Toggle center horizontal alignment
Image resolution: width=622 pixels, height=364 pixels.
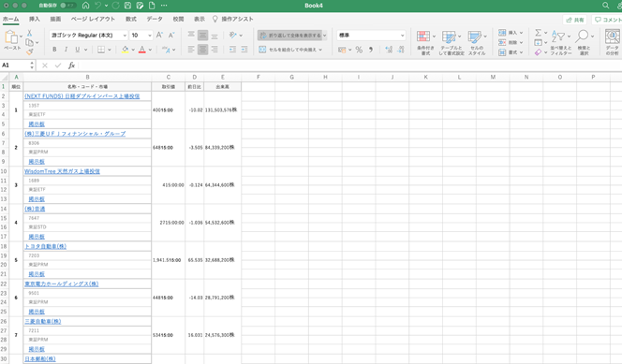pos(202,50)
